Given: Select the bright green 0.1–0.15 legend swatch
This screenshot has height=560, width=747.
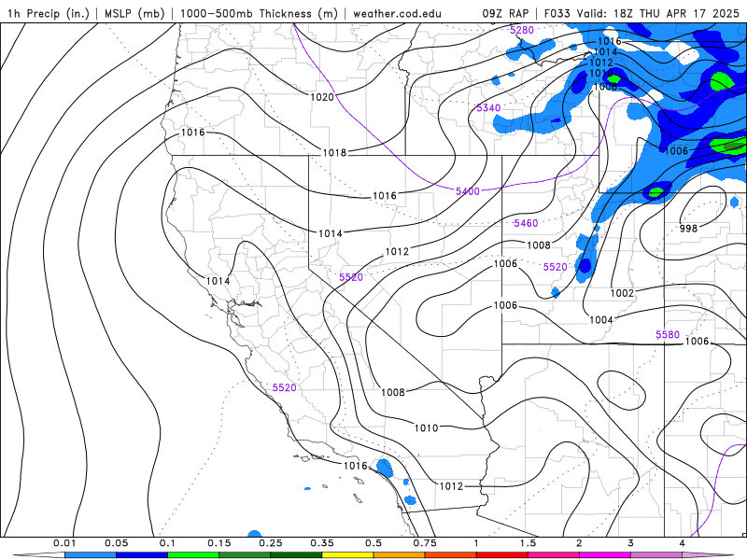Looking at the screenshot, I should point(193,555).
